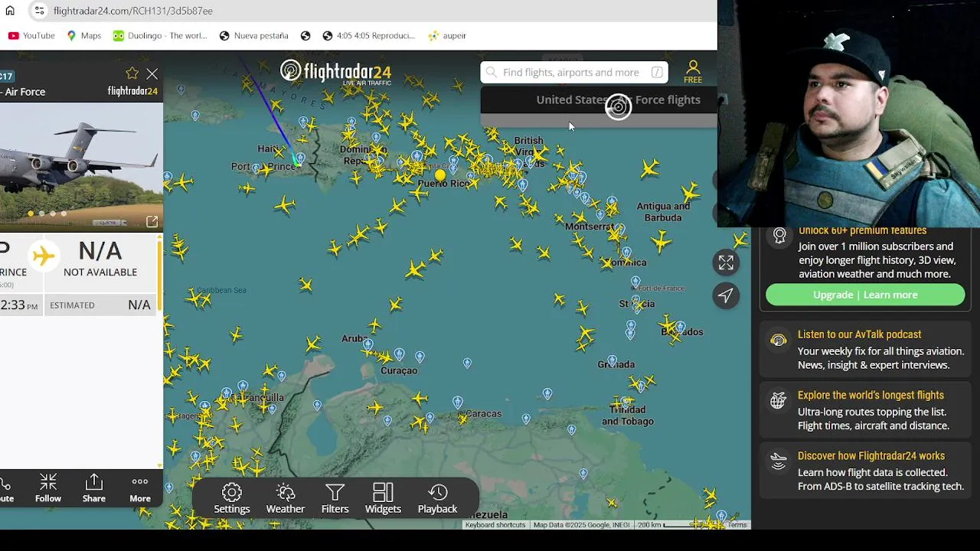
Task: Close the flight details panel
Action: [152, 74]
